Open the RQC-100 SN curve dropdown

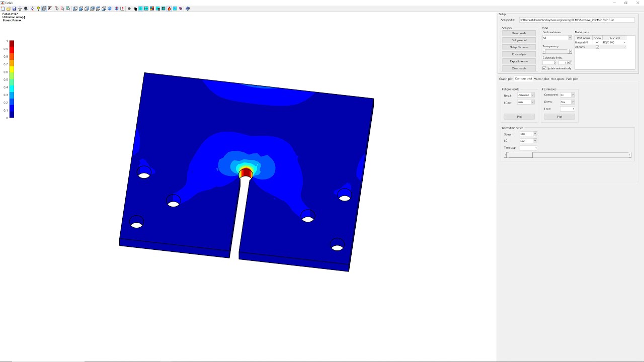[x=614, y=42]
